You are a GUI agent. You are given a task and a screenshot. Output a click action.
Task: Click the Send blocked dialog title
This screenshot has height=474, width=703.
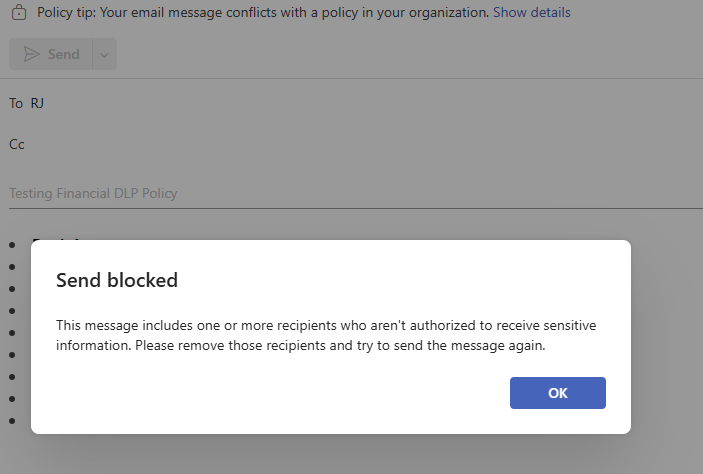click(x=117, y=280)
